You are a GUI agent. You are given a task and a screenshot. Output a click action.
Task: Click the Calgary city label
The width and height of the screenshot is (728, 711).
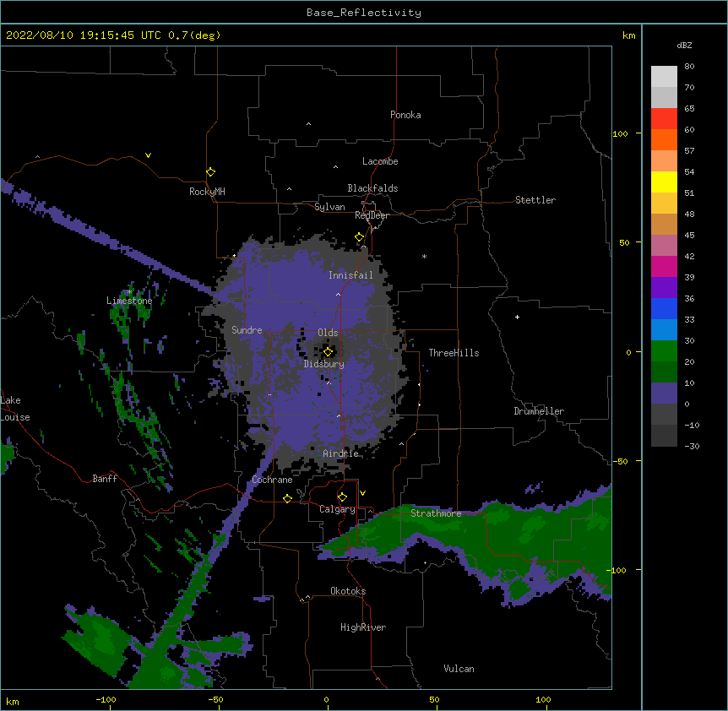point(337,509)
